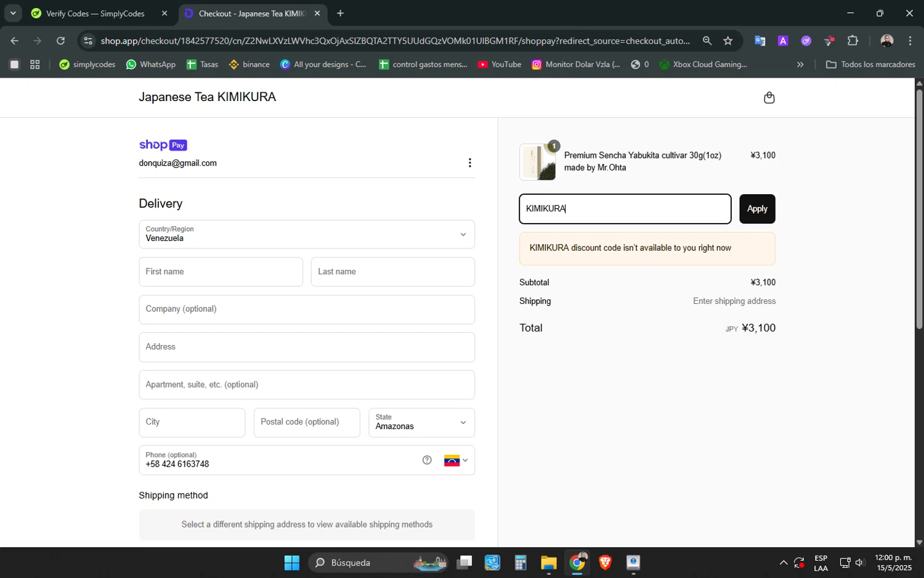Open the tab groups grid icon

[35, 64]
